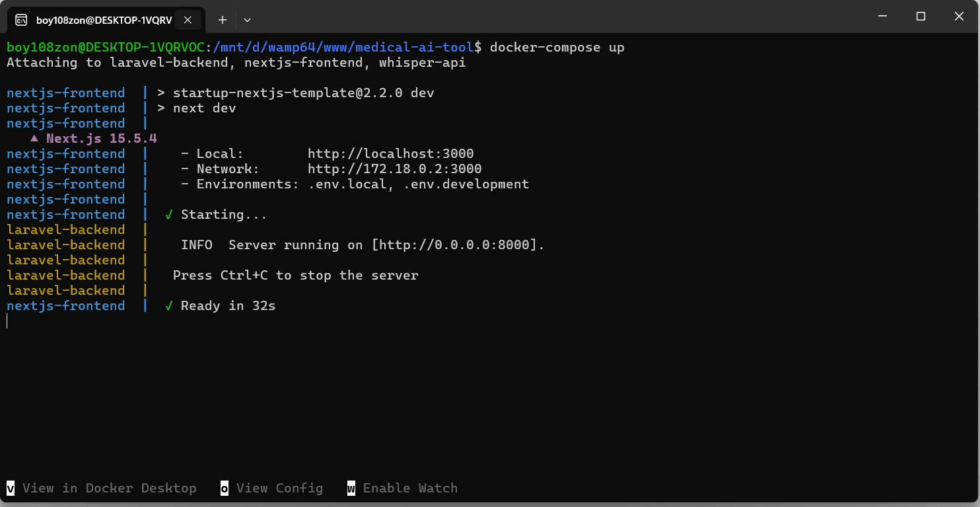Click the 'o' keycap icon beside View Config

pyautogui.click(x=224, y=488)
